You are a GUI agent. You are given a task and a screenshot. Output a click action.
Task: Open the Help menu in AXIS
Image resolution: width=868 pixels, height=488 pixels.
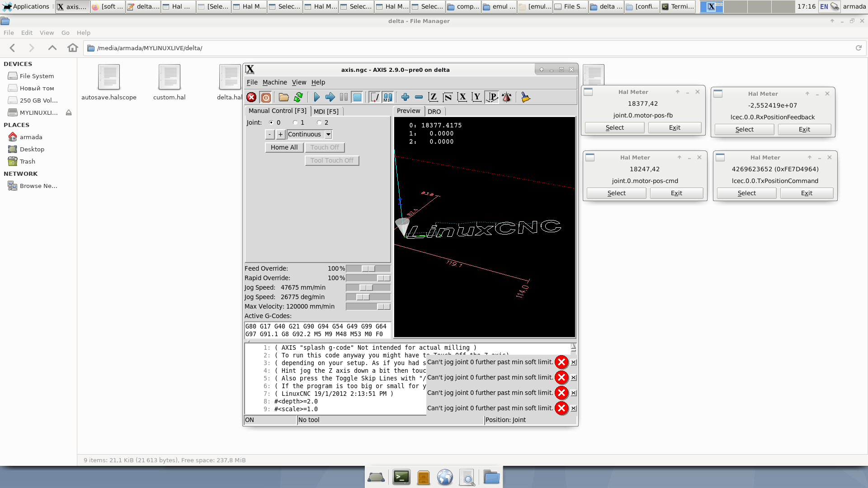pyautogui.click(x=318, y=82)
